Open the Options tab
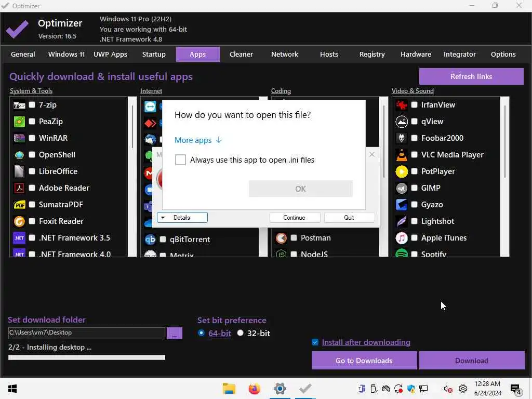Viewport: 532px width, 399px height. pyautogui.click(x=503, y=54)
